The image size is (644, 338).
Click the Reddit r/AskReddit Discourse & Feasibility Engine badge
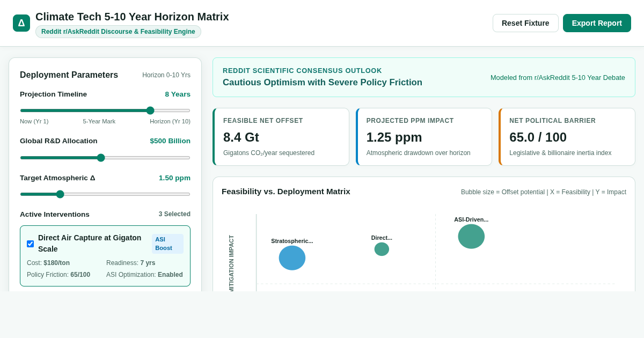pyautogui.click(x=118, y=32)
